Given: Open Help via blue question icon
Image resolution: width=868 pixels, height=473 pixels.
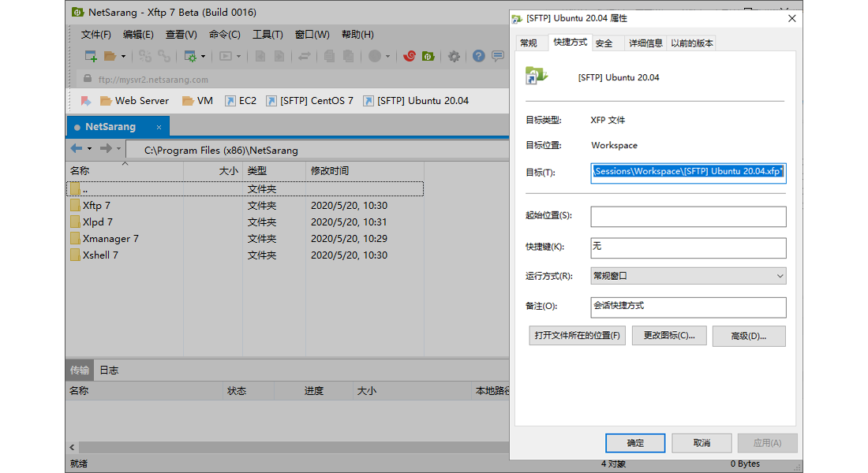Looking at the screenshot, I should coord(479,56).
